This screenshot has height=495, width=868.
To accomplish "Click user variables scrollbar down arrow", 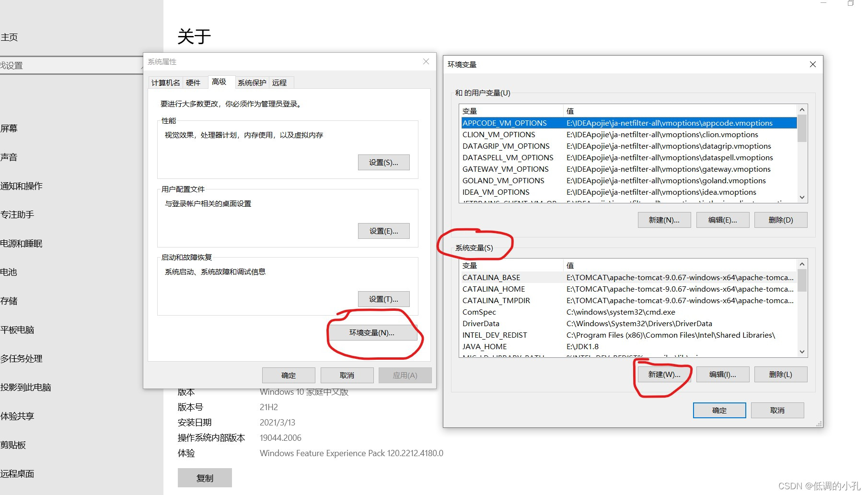I will click(802, 197).
